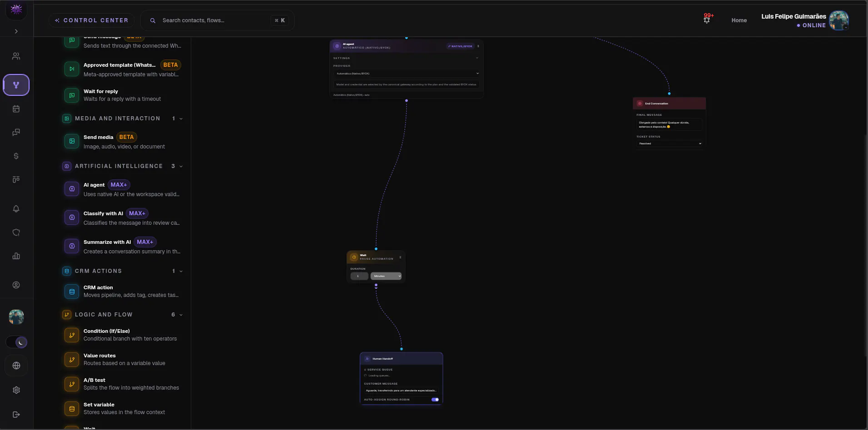Open the dollar sign billing icon

16,156
